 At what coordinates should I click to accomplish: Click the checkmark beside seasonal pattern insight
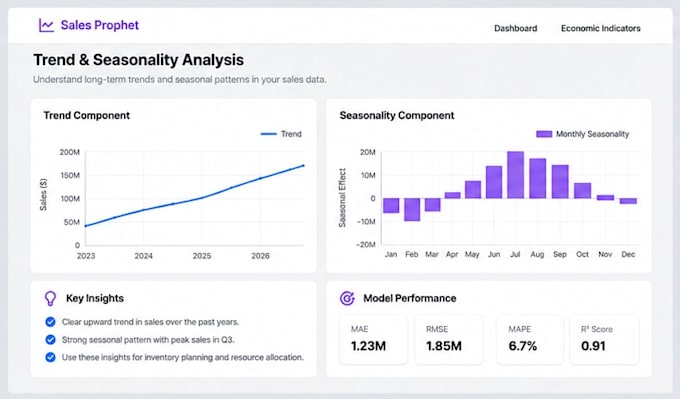point(50,340)
